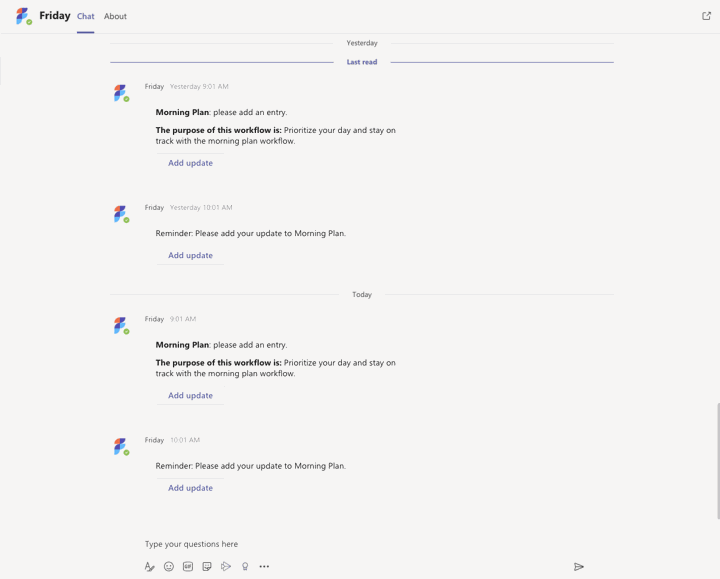Select the Chat tab
The width and height of the screenshot is (720, 579).
tap(85, 16)
